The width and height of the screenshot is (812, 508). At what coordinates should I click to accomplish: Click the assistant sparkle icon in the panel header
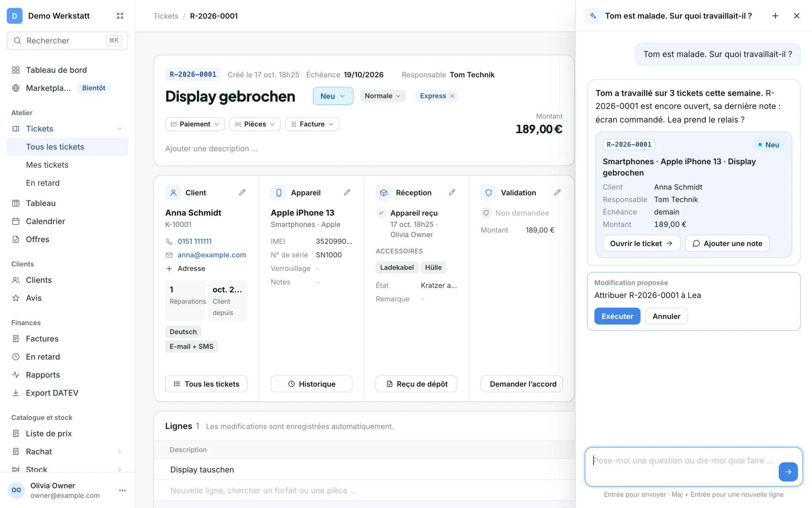593,16
